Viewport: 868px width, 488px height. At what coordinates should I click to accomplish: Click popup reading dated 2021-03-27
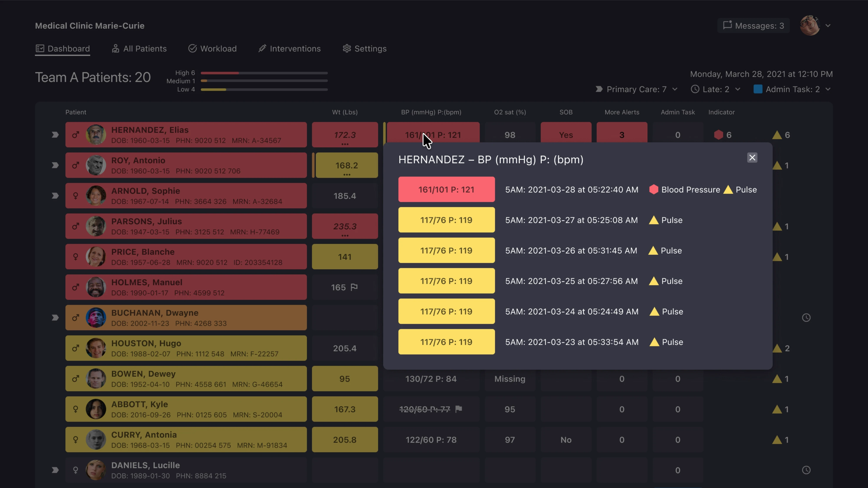(446, 220)
